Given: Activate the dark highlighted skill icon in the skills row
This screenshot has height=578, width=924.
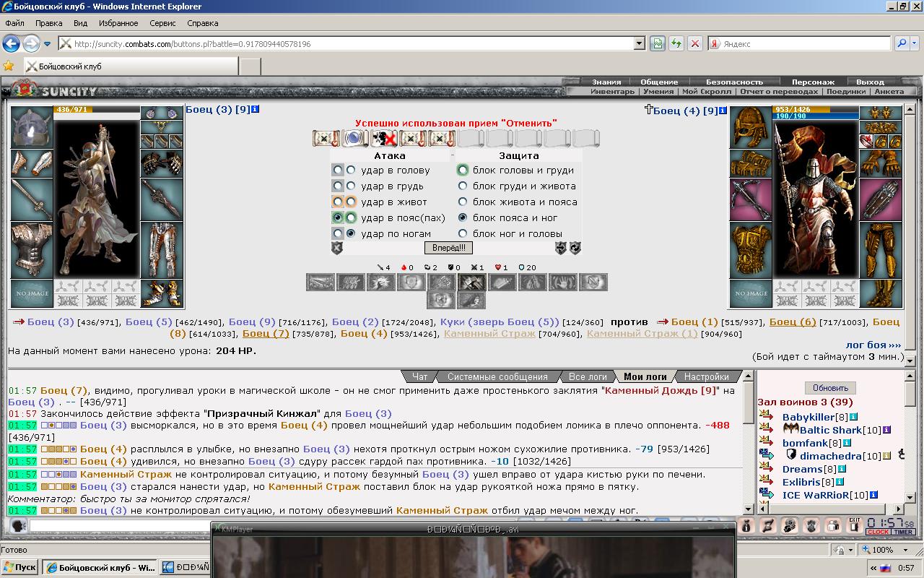Looking at the screenshot, I should (x=471, y=282).
